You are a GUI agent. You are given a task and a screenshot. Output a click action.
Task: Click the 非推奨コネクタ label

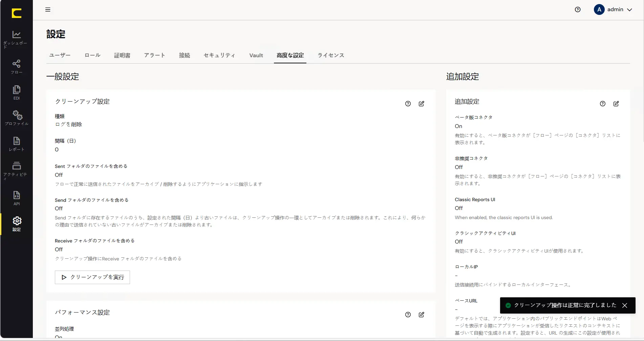[471, 158]
